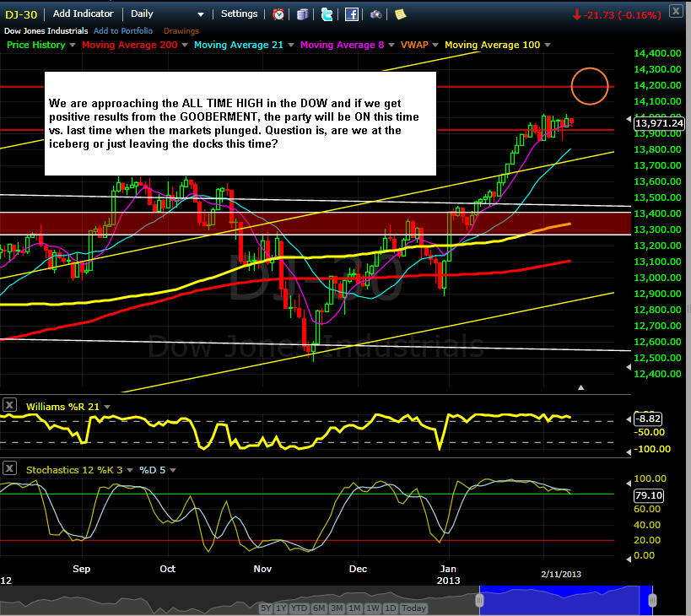Select the 1D time range
Image resolution: width=691 pixels, height=616 pixels.
[x=391, y=608]
